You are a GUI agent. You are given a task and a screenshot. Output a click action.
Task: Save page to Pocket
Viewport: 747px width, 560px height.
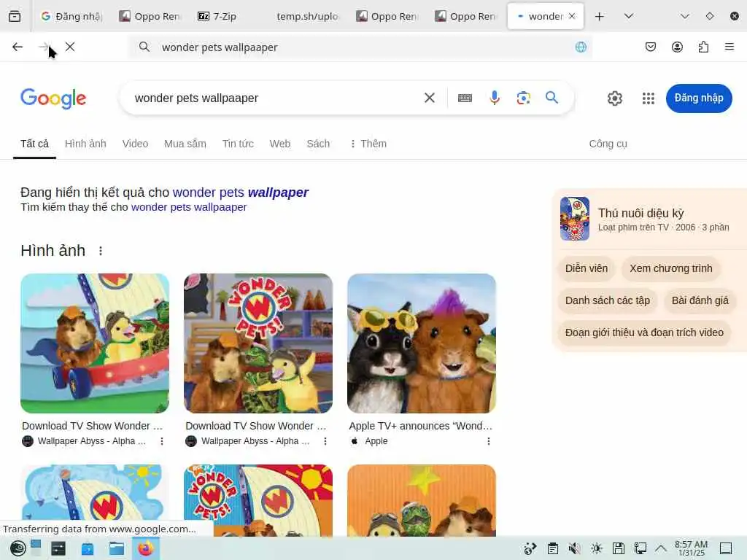650,47
